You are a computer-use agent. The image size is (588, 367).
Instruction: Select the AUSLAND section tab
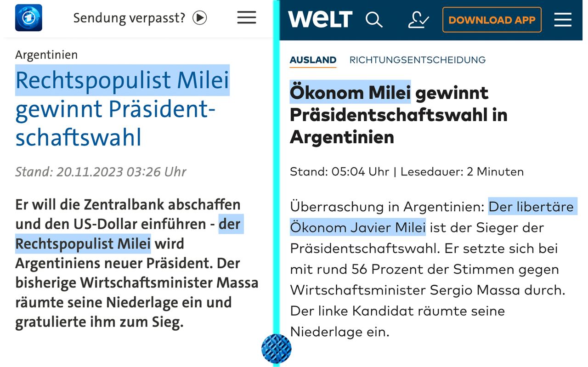coord(313,60)
